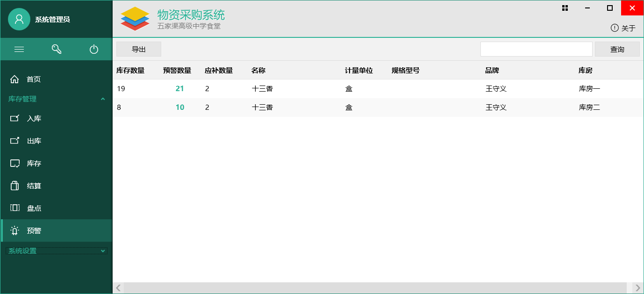Open the 预警 alert menu item

(x=34, y=230)
